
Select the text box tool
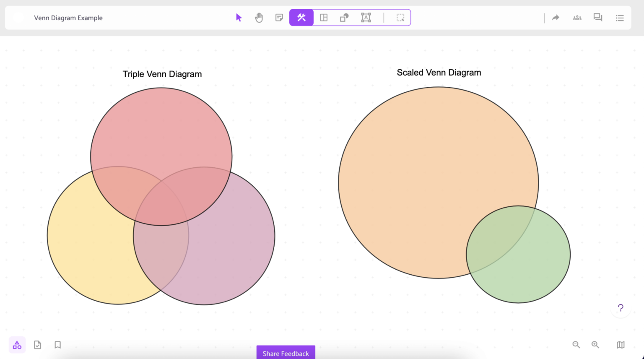click(x=366, y=17)
